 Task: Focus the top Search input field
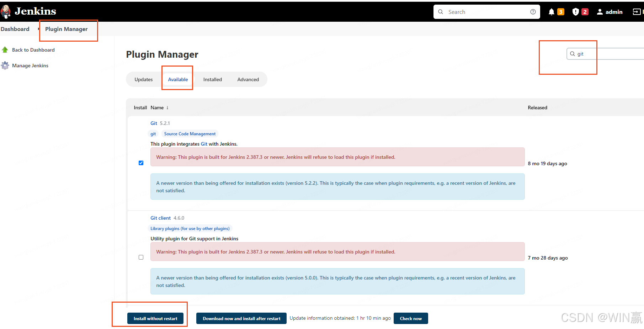486,12
